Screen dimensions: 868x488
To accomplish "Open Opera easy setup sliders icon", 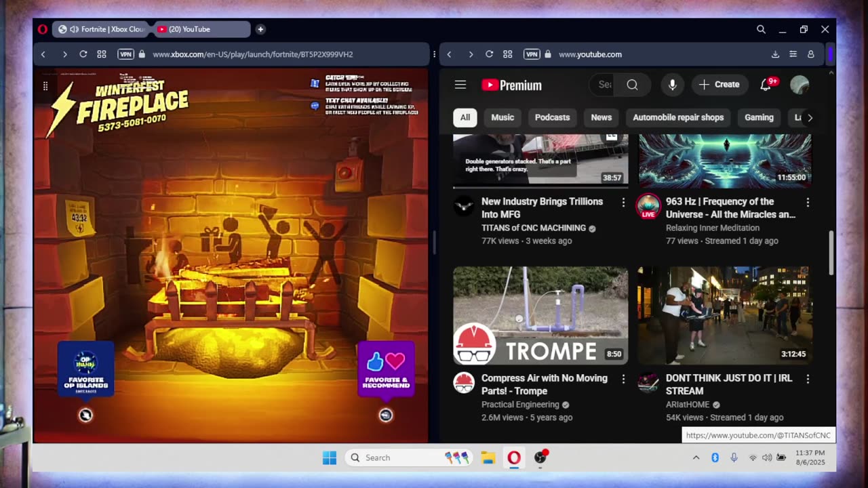I will pos(793,54).
